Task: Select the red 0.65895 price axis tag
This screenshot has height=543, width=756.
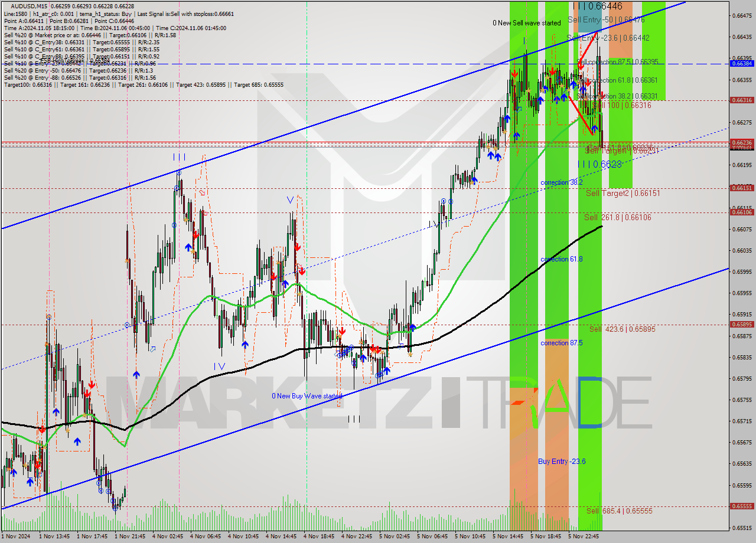Action: 741,324
